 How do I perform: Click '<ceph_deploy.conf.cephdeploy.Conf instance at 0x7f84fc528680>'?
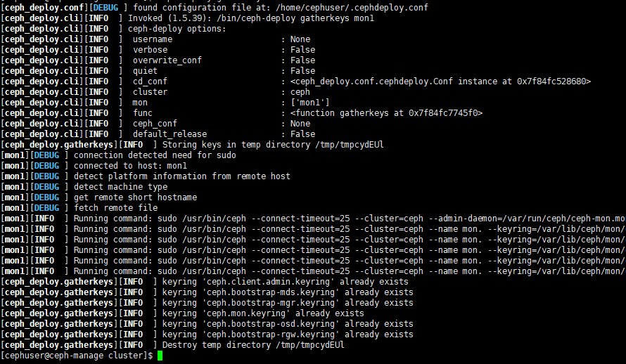tap(441, 82)
